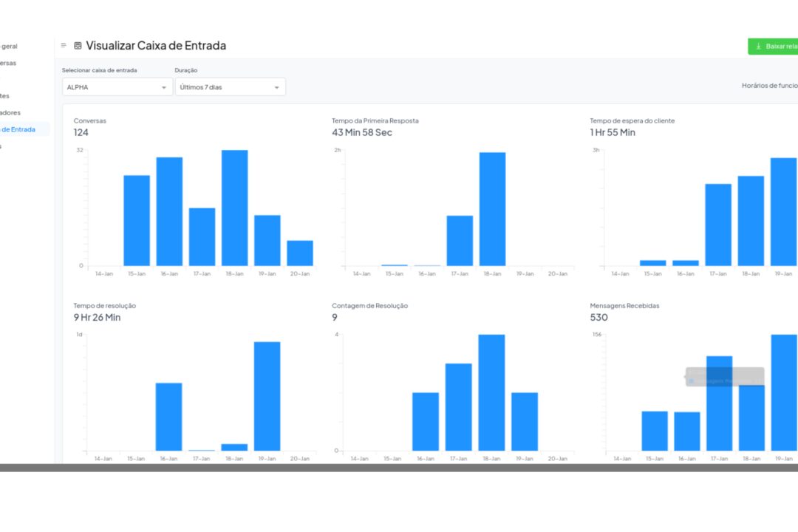Click 17-Jan bar in Tempo de espera chart
This screenshot has width=798, height=532.
tap(718, 225)
